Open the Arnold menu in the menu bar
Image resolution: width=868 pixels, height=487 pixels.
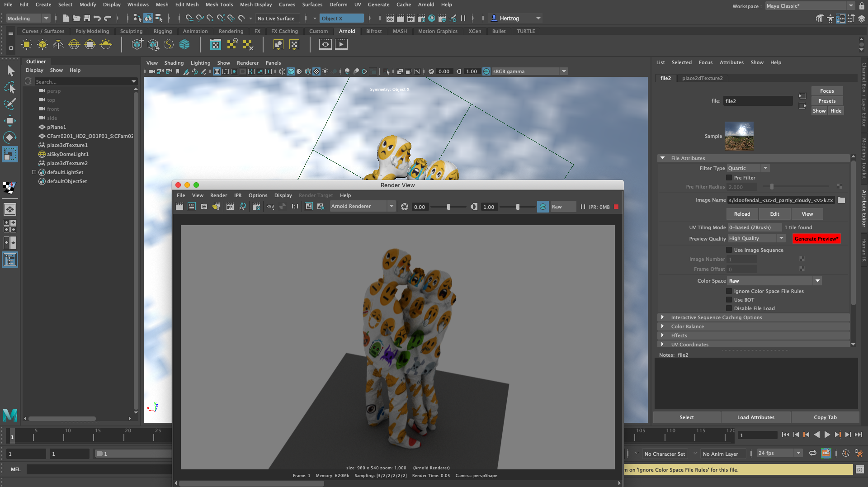coord(426,5)
